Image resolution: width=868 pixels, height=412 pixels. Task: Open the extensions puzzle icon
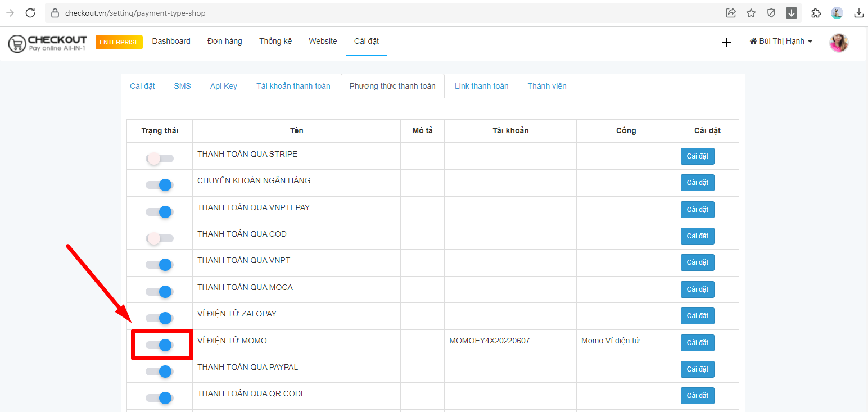[x=816, y=13]
